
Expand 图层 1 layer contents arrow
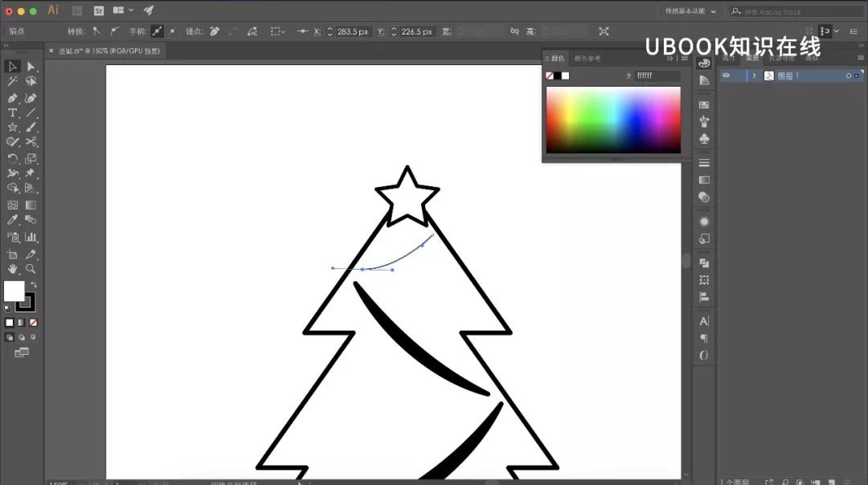754,75
